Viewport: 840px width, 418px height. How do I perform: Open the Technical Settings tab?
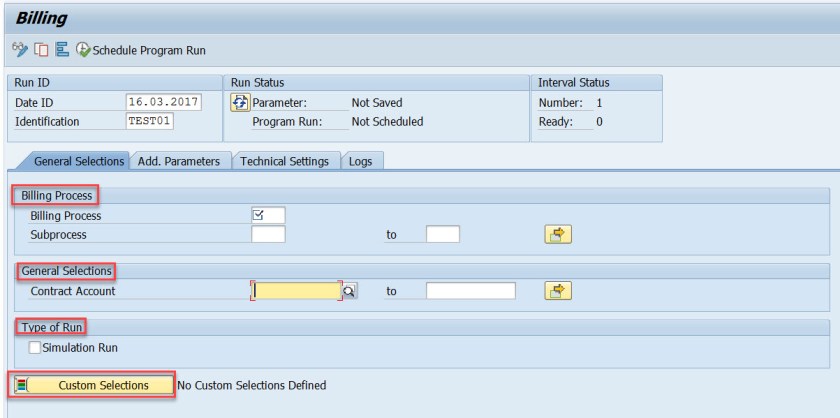click(284, 161)
